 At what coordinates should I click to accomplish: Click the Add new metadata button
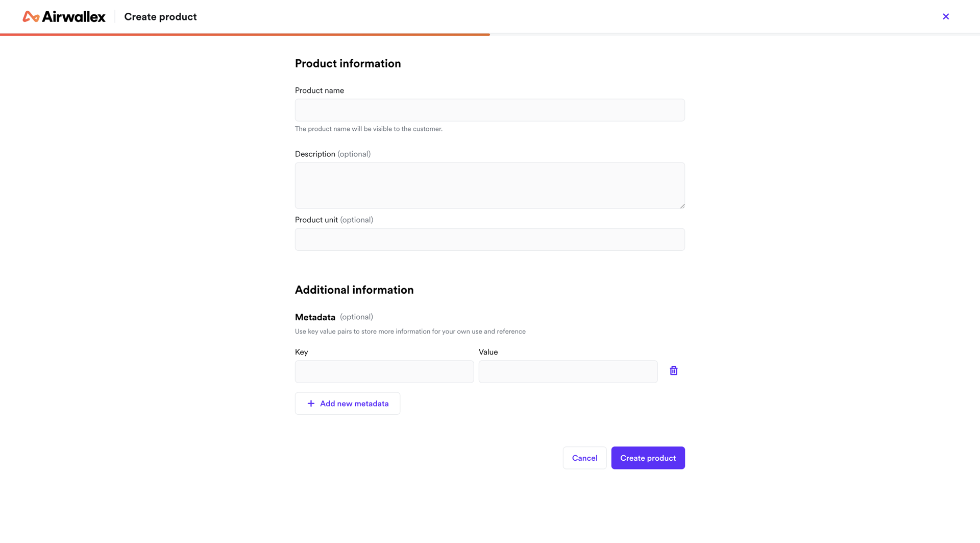347,404
